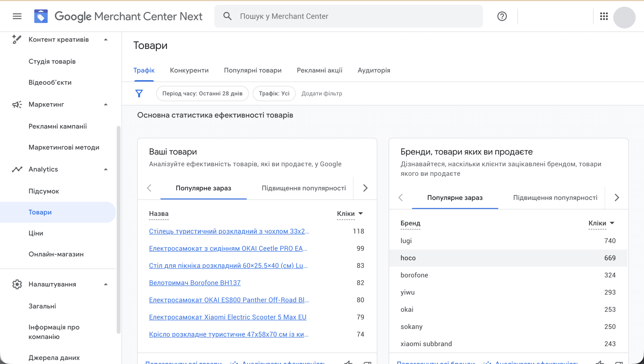The image size is (644, 364).
Task: Switch to the Трафік tab
Action: 144,70
